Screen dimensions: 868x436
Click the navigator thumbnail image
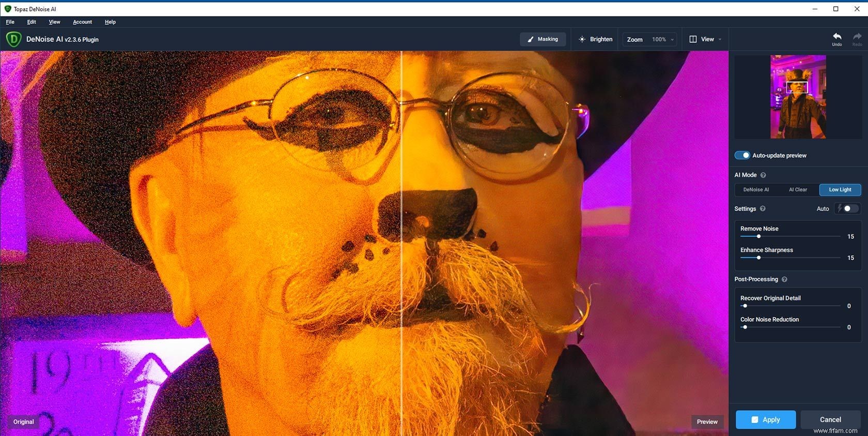(798, 97)
